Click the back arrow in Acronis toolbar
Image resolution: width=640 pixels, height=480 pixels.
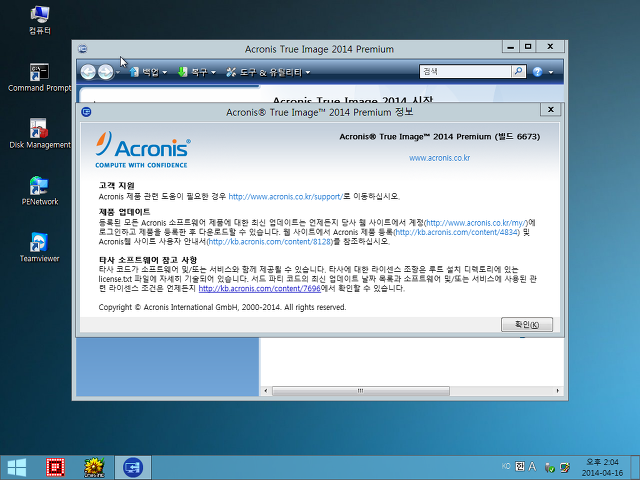pyautogui.click(x=88, y=72)
